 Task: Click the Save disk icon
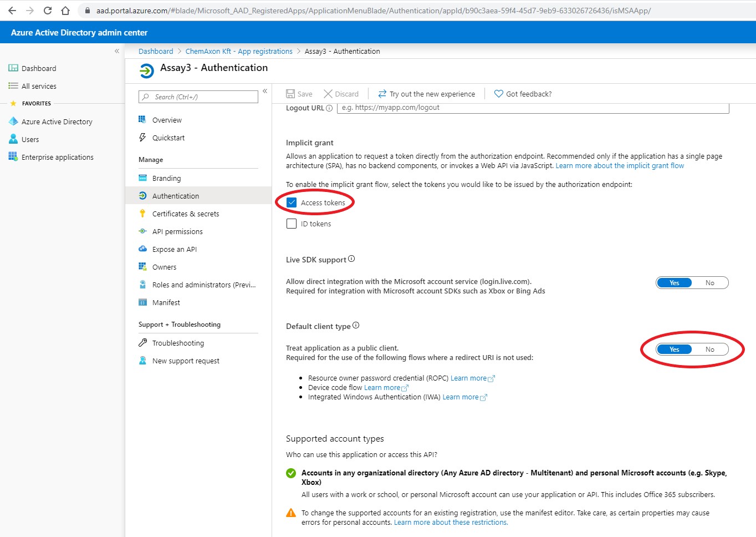291,94
